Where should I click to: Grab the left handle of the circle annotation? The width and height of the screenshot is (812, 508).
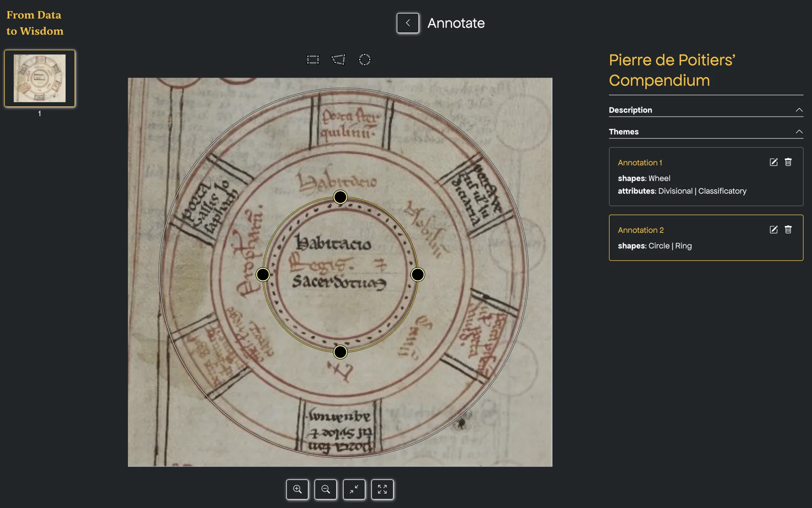click(x=263, y=275)
